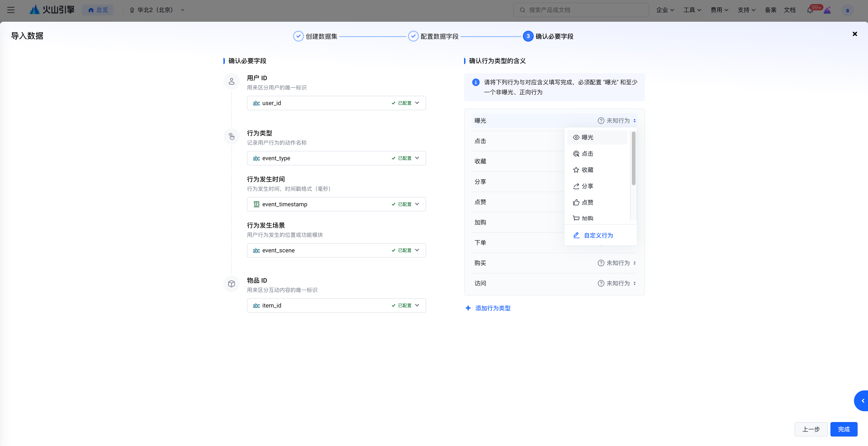868x446 pixels.
Task: Click the dropdown list scrollbar
Action: coord(633,158)
